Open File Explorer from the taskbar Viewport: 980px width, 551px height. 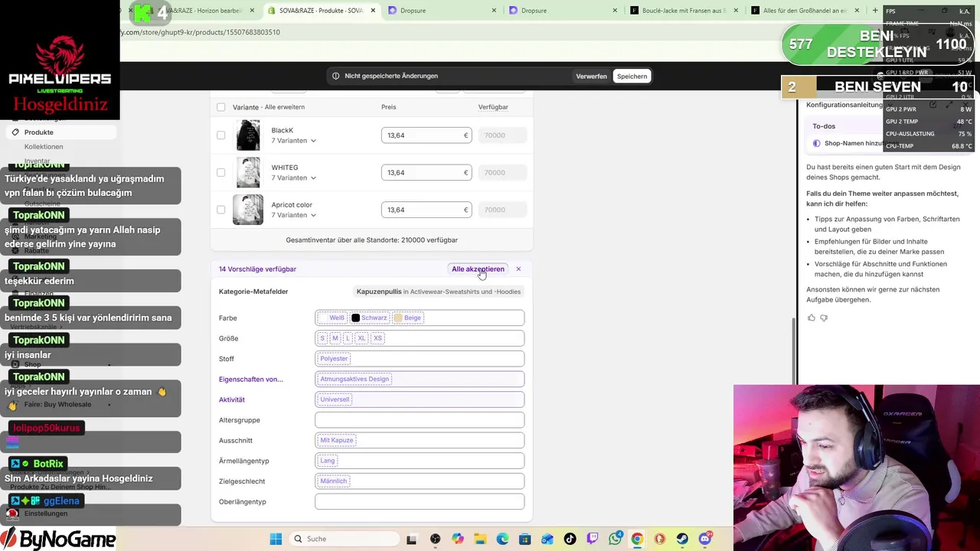coord(480,539)
